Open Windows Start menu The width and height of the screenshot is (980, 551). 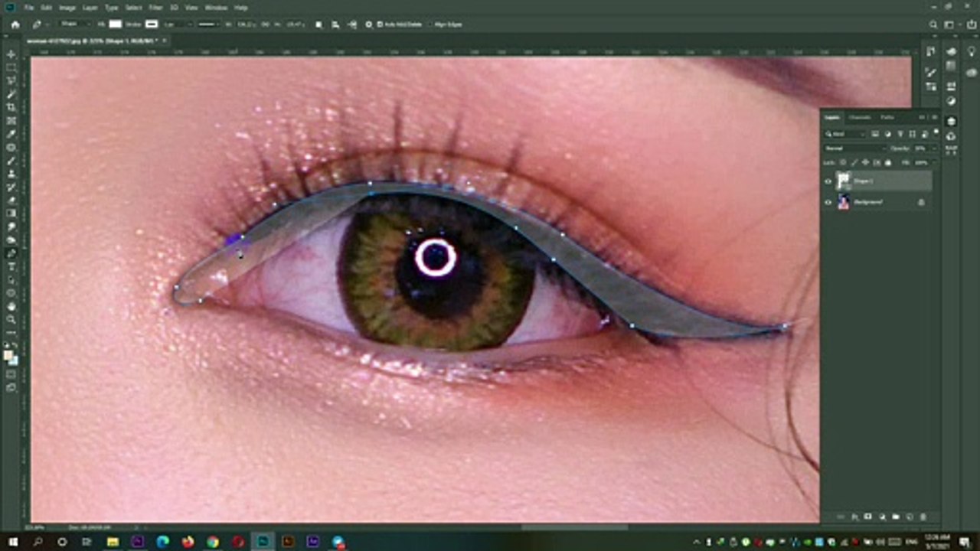[13, 542]
